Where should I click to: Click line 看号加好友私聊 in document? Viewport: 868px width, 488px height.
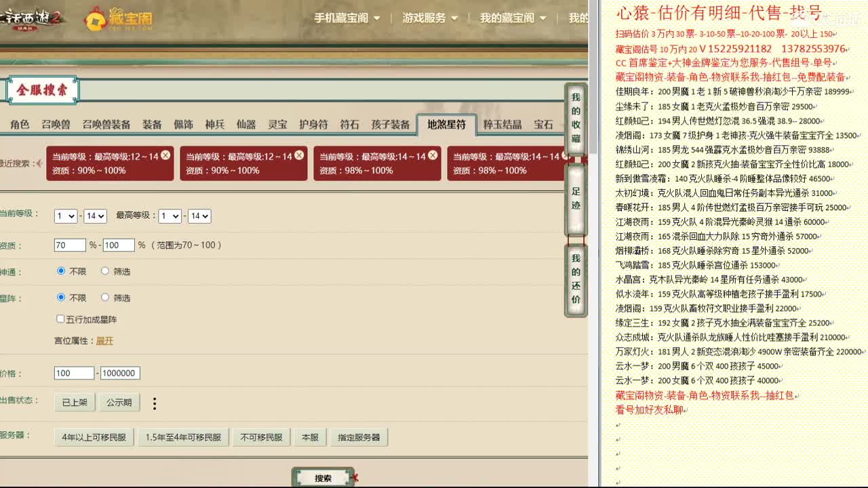[650, 410]
